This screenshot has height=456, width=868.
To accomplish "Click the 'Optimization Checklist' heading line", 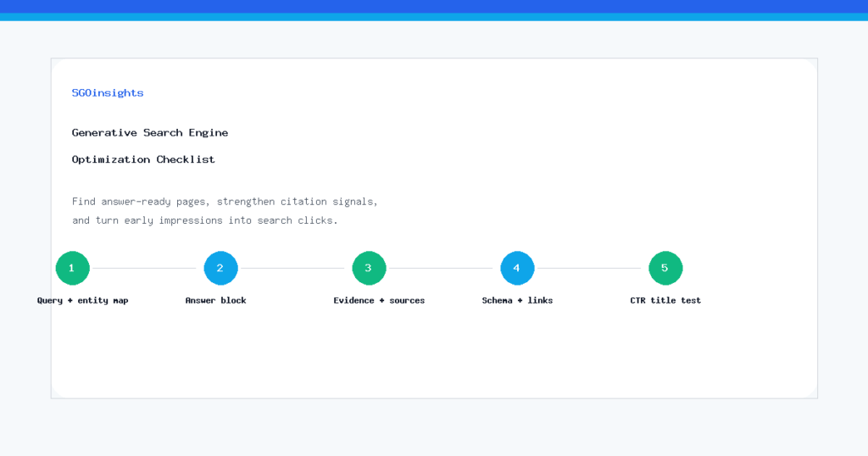I will point(143,159).
